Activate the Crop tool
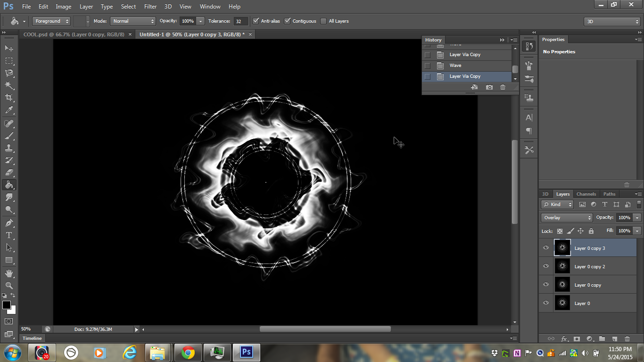Screen dimensions: 644x362 (9, 98)
